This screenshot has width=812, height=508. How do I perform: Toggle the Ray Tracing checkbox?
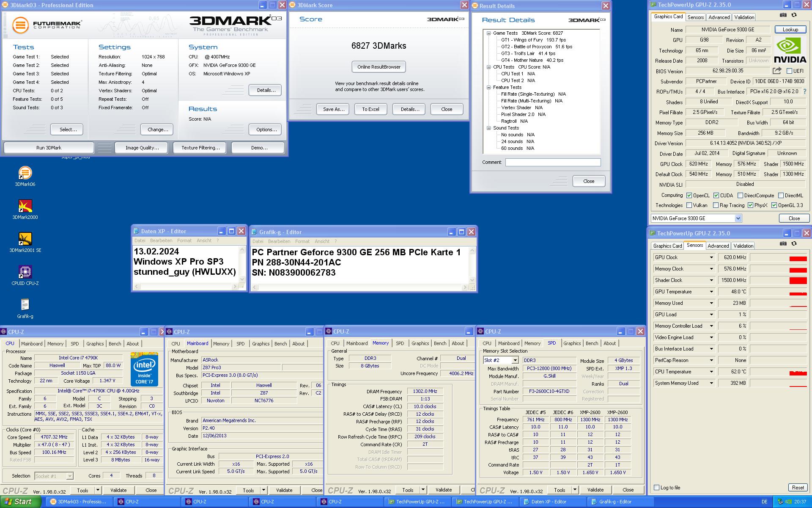pos(716,205)
